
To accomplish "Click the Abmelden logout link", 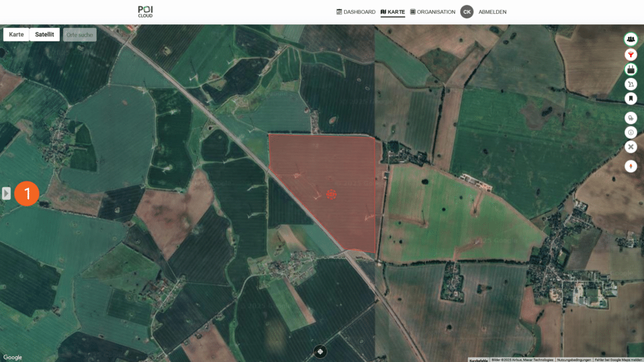I will click(x=492, y=12).
